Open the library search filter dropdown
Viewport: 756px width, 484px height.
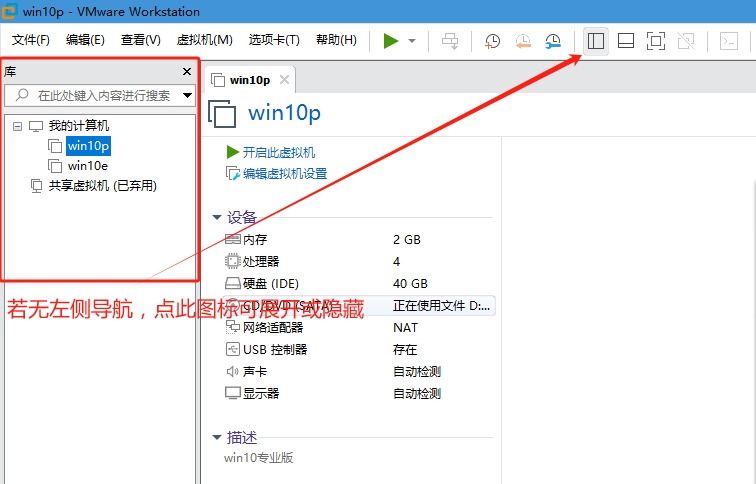(x=188, y=95)
